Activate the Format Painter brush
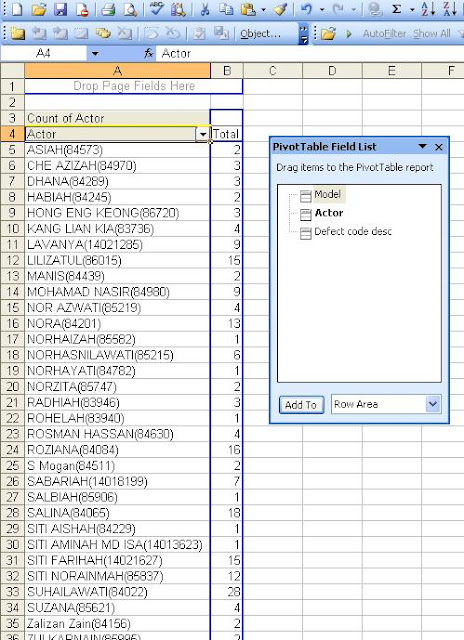 pos(280,9)
